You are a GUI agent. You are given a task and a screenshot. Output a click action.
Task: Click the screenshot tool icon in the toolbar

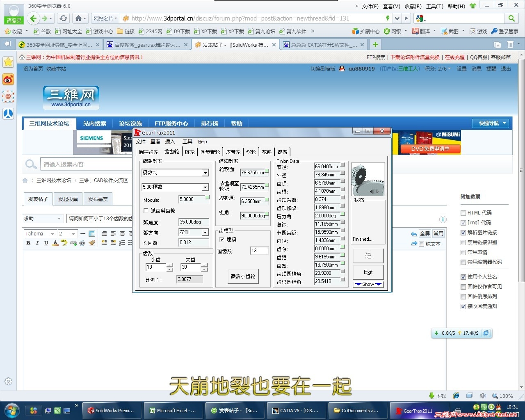(444, 31)
